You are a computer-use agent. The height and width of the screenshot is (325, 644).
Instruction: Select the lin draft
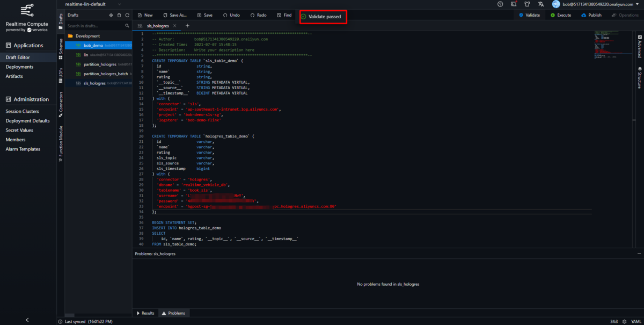point(98,55)
